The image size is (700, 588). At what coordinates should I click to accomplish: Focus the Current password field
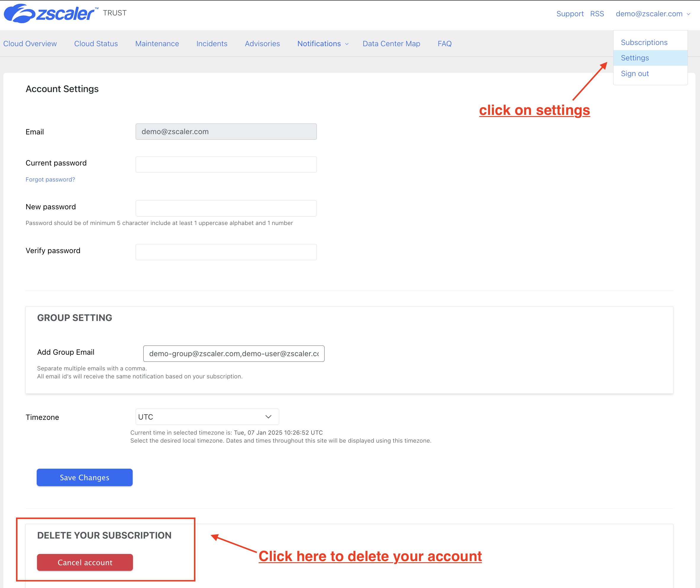click(226, 164)
